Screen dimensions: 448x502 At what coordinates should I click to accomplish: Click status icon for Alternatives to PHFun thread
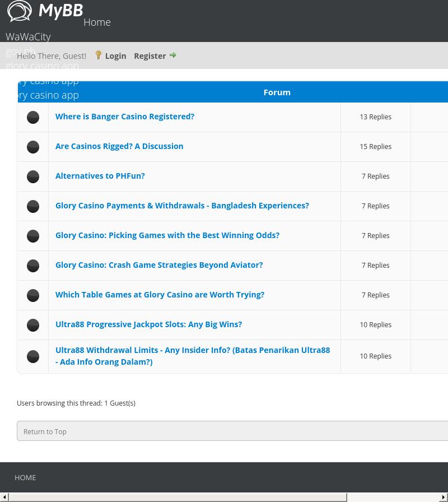point(33,176)
